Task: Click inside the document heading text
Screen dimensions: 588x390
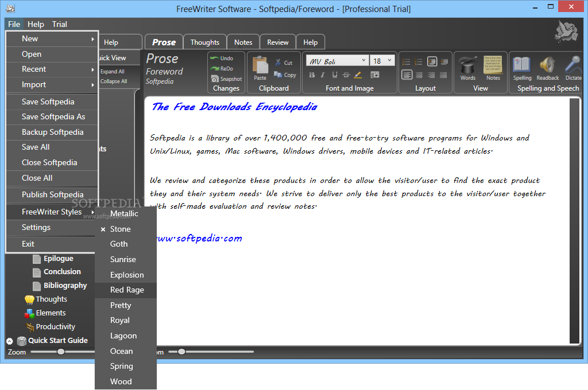Action: (234, 107)
